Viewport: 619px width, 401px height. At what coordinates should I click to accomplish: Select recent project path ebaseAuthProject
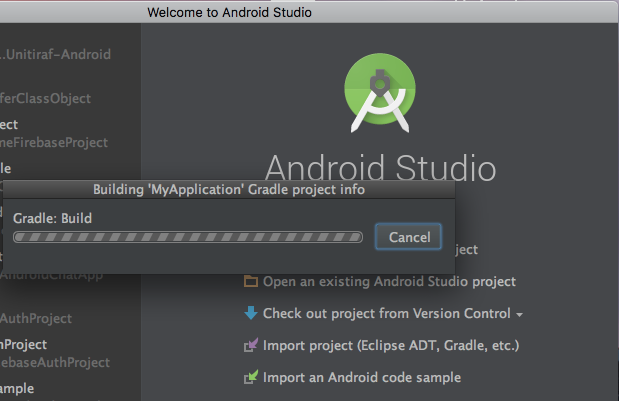point(55,363)
